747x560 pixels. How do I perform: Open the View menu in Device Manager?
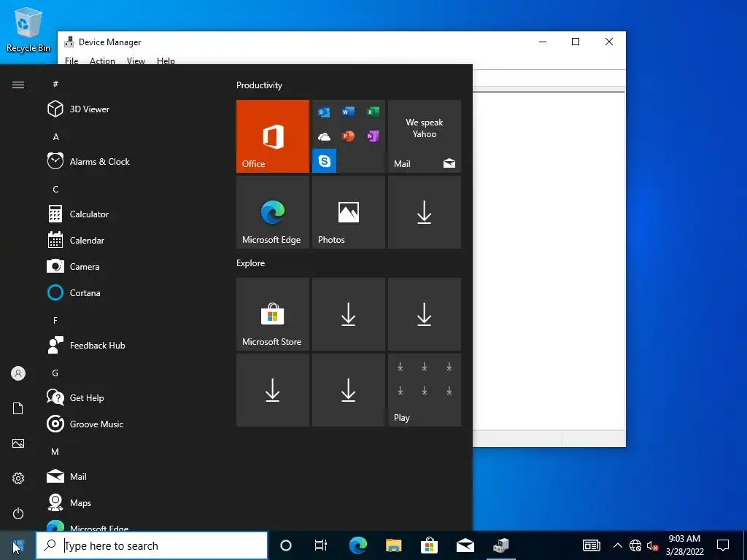[136, 61]
